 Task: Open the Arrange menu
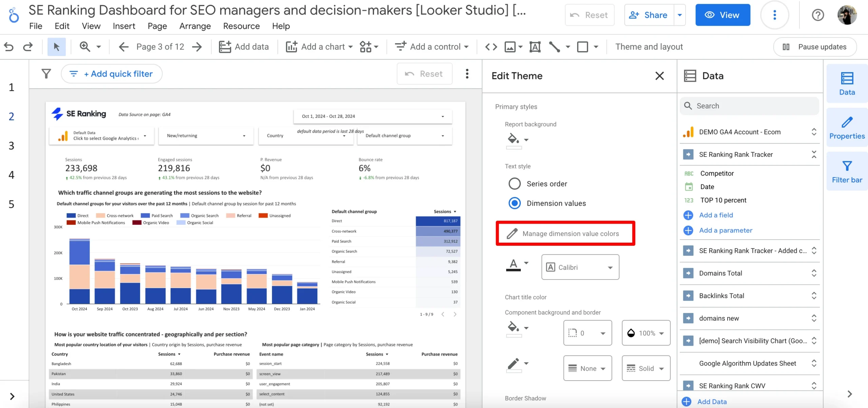coord(195,26)
